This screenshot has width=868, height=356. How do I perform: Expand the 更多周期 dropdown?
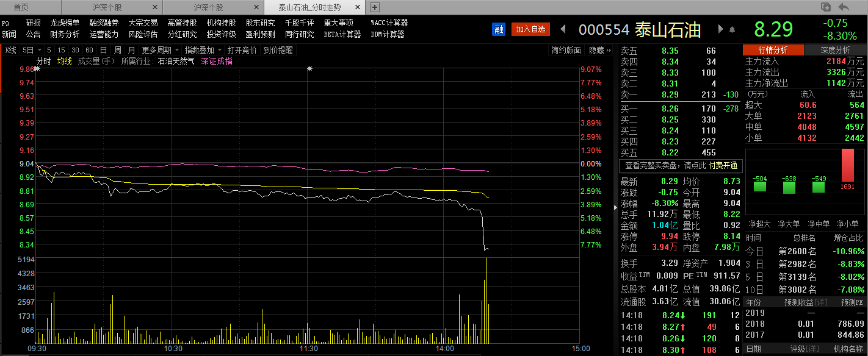pyautogui.click(x=161, y=50)
